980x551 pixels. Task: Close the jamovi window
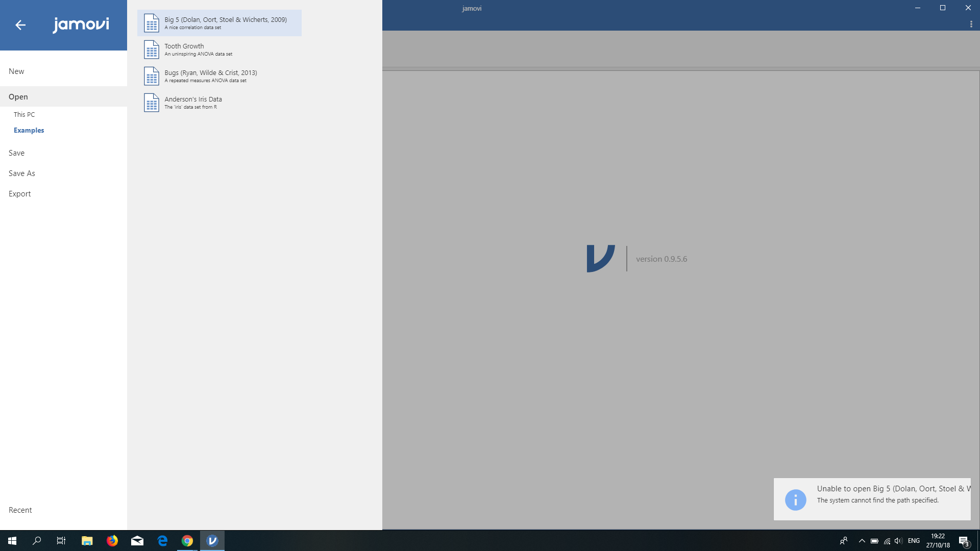[968, 8]
